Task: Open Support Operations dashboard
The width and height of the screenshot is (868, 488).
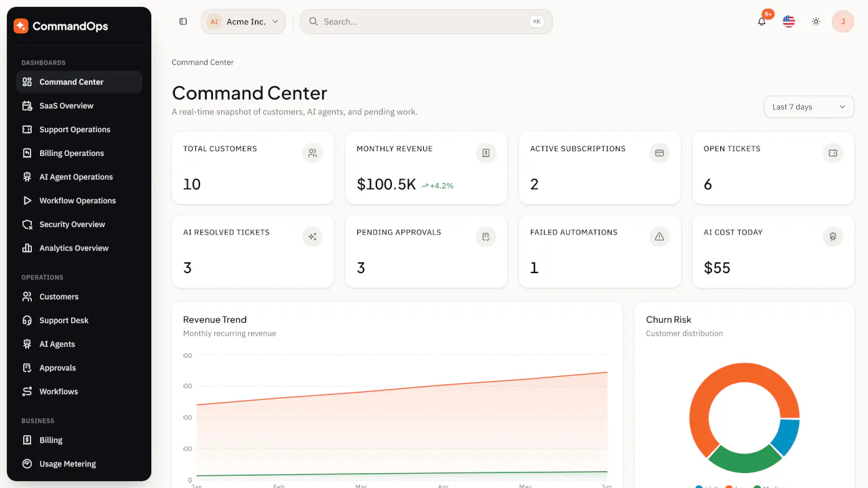Action: click(x=79, y=129)
